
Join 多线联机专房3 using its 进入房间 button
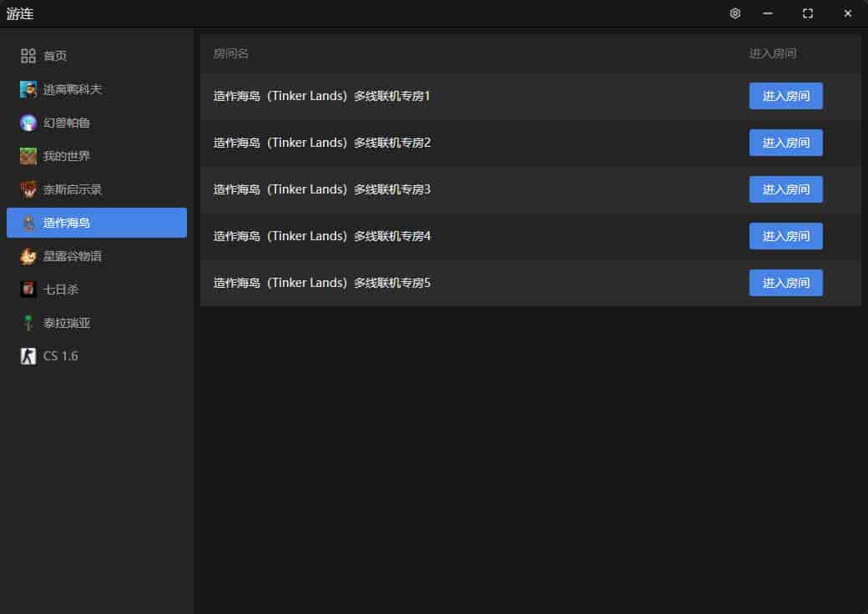tap(785, 189)
